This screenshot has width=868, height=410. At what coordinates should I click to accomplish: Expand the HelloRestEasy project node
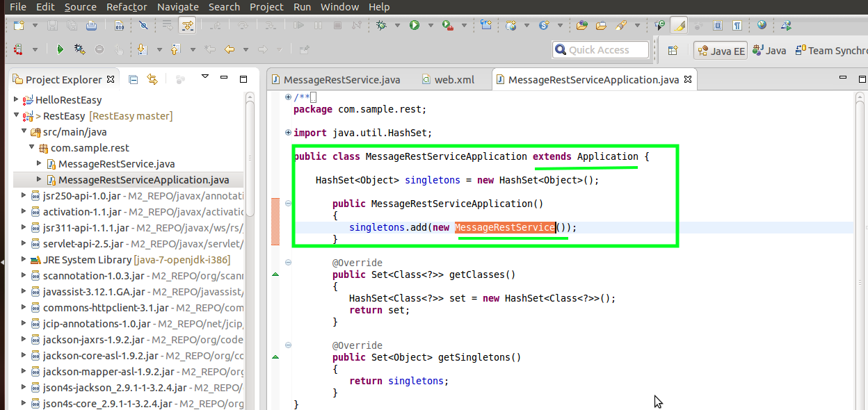point(15,99)
